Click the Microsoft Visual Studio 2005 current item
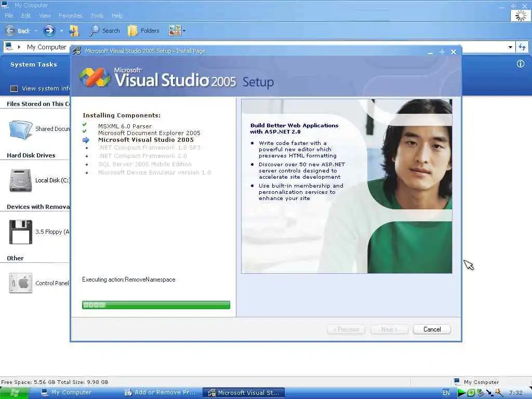 146,140
